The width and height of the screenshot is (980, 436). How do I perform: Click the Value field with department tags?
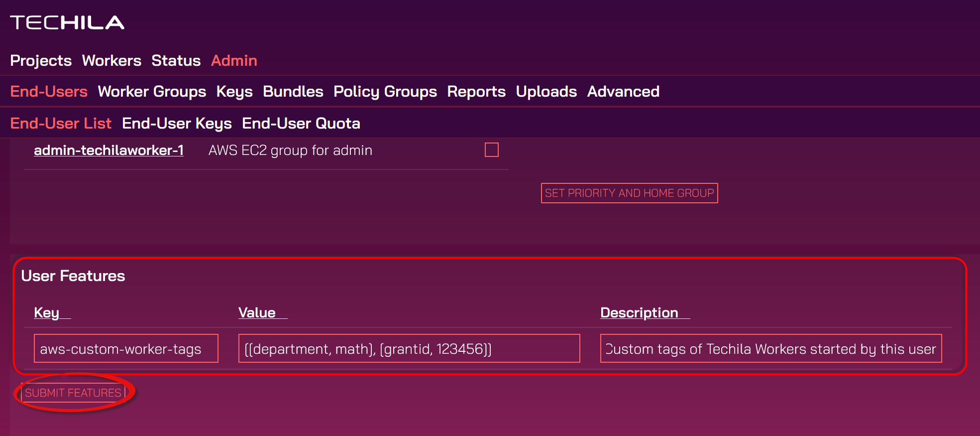coord(409,349)
